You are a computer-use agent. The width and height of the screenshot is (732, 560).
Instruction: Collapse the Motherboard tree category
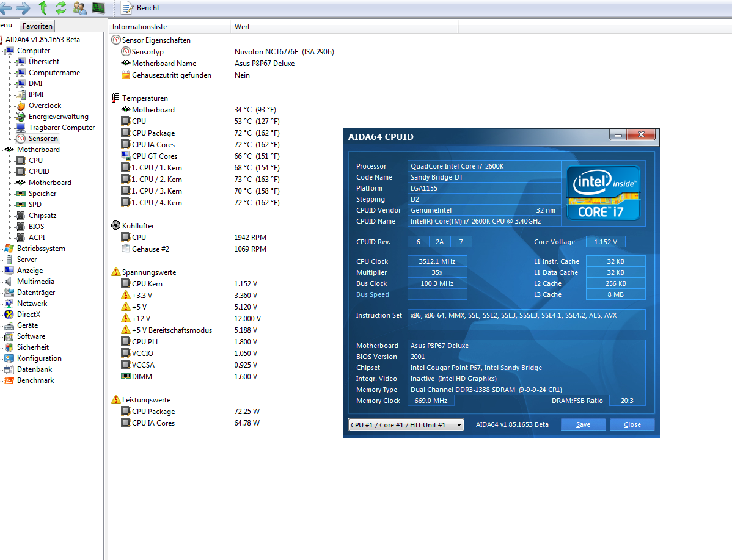tap(5, 150)
